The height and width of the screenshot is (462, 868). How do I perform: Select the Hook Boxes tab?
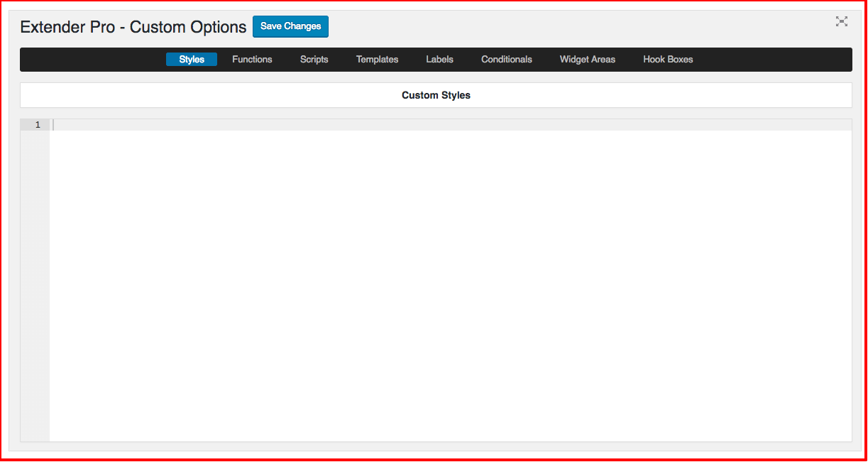click(668, 60)
